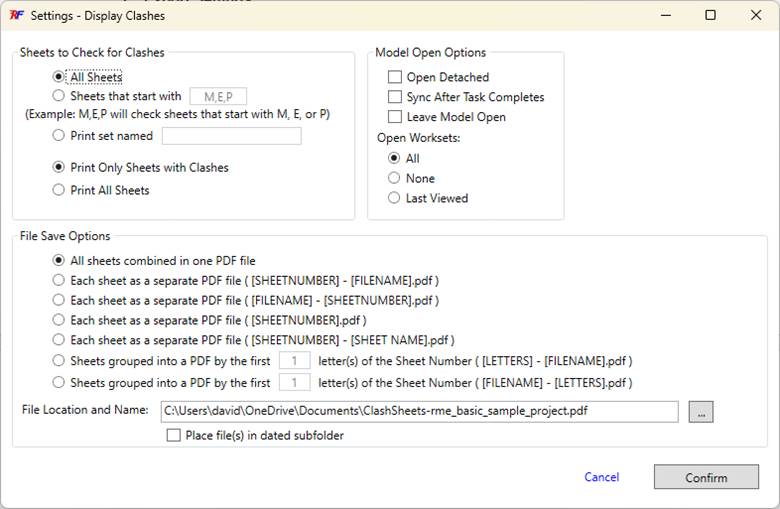This screenshot has width=780, height=509.
Task: Choose the Print All Sheets option
Action: coord(60,190)
